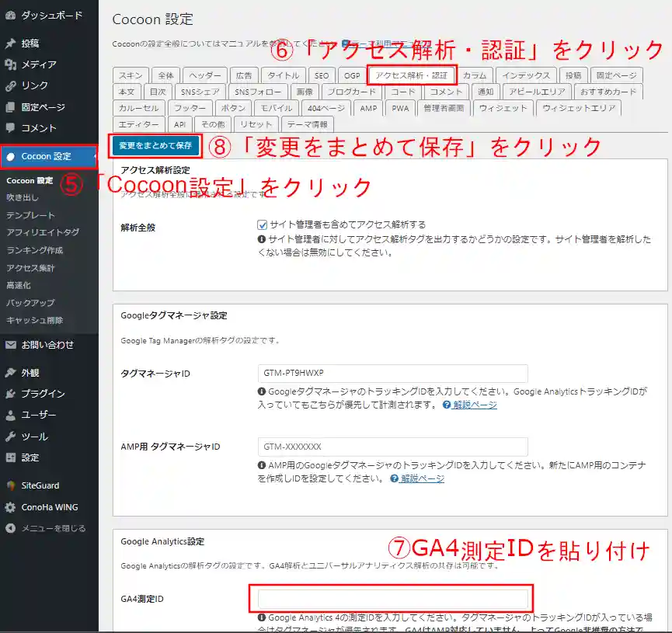Screen dimensions: 672x633
Task: Open the 'AMP' settings tab
Action: click(x=368, y=109)
